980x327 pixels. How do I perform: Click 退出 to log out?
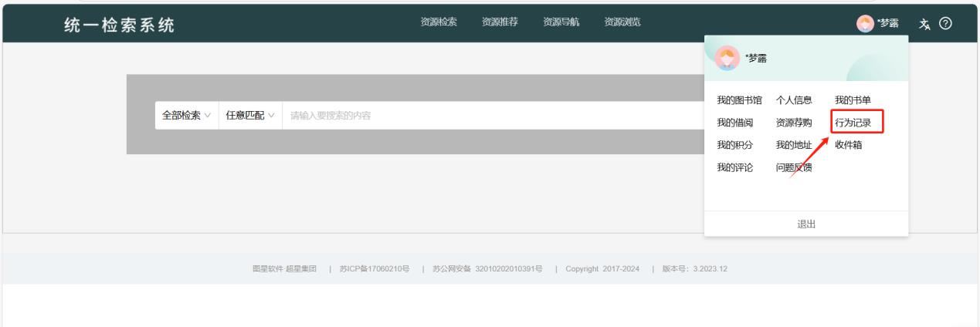pos(805,224)
